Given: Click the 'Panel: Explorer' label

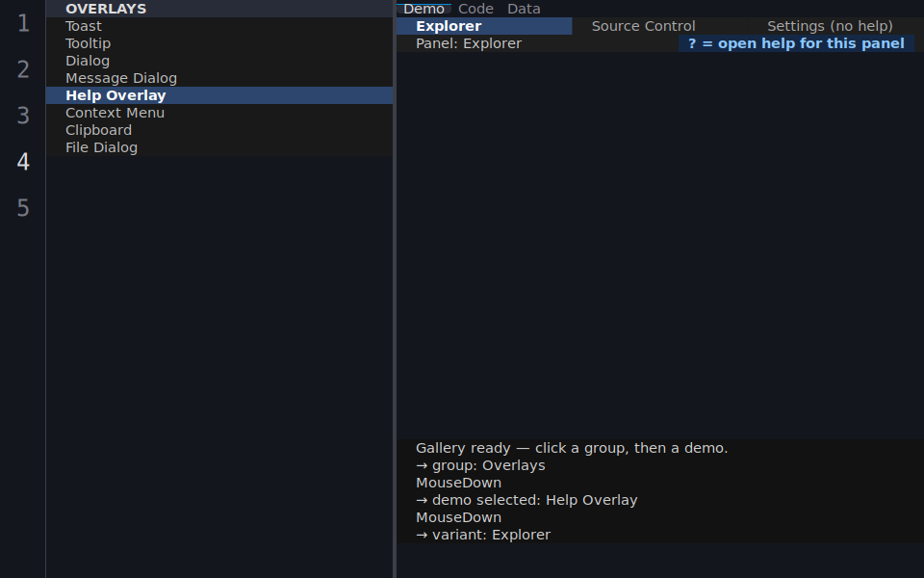Looking at the screenshot, I should pos(469,43).
